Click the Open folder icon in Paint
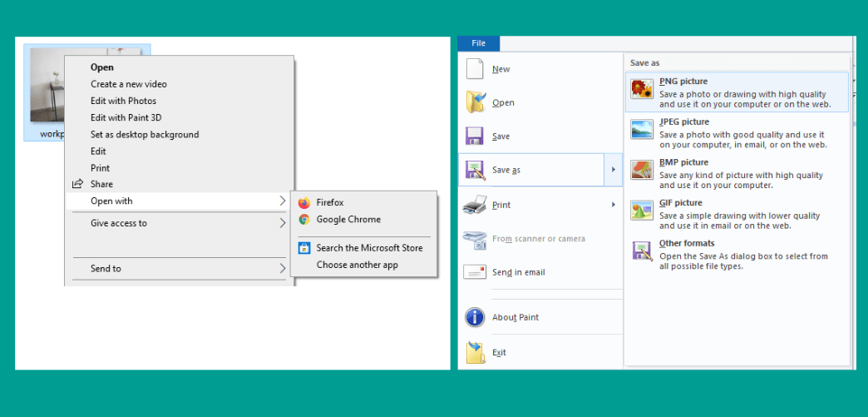Viewport: 868px width, 417px height. tap(476, 102)
